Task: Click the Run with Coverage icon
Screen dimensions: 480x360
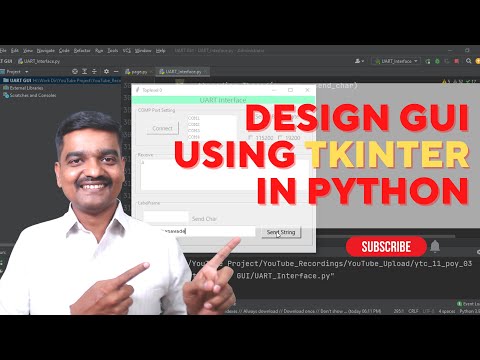Action: 447,61
